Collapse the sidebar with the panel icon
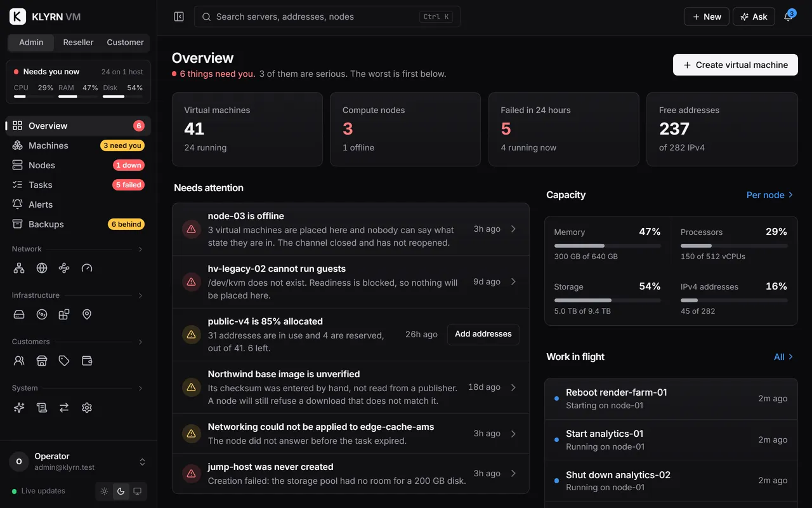The height and width of the screenshot is (508, 812). coord(179,17)
